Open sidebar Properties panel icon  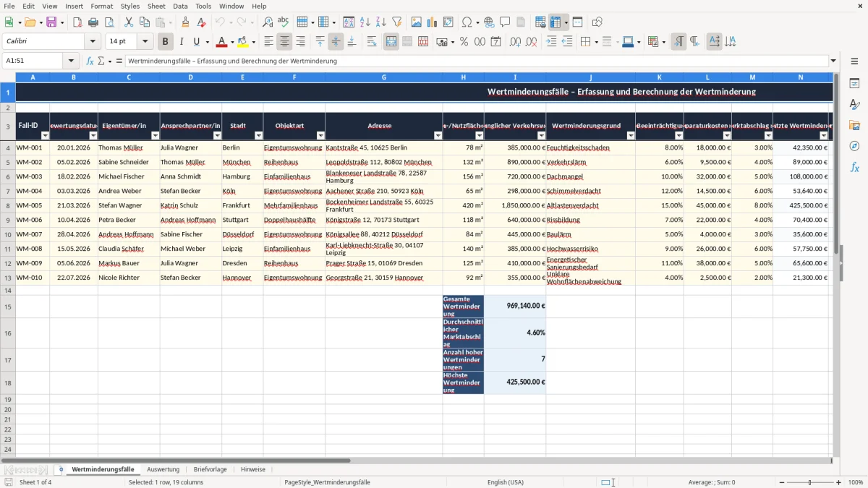tap(854, 84)
